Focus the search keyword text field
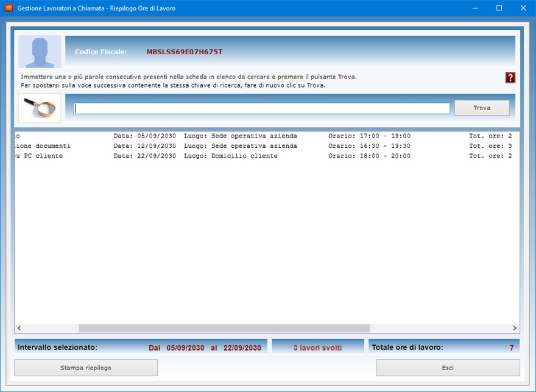Viewport: 536px width, 392px height. click(262, 108)
